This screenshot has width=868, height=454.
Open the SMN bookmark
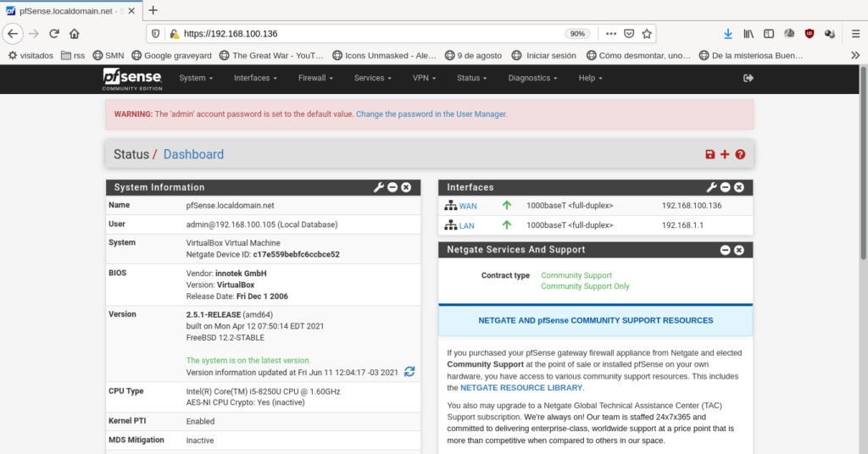(108, 55)
